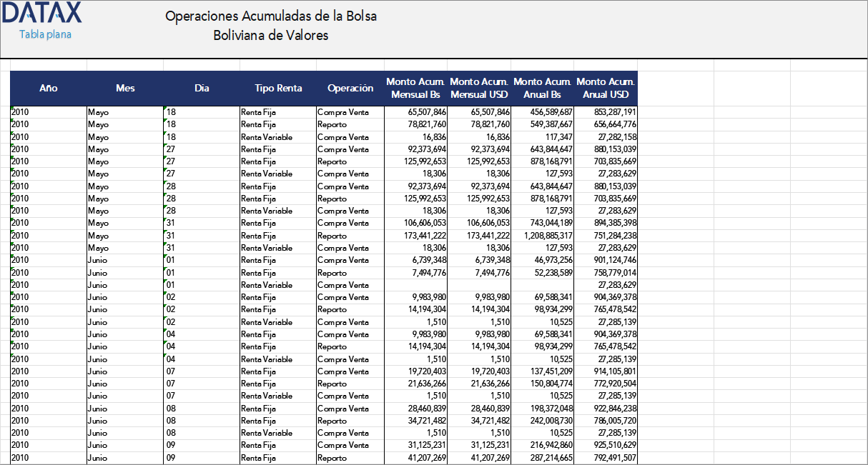The height and width of the screenshot is (465, 868).
Task: Select the Mes column header
Action: tap(125, 89)
